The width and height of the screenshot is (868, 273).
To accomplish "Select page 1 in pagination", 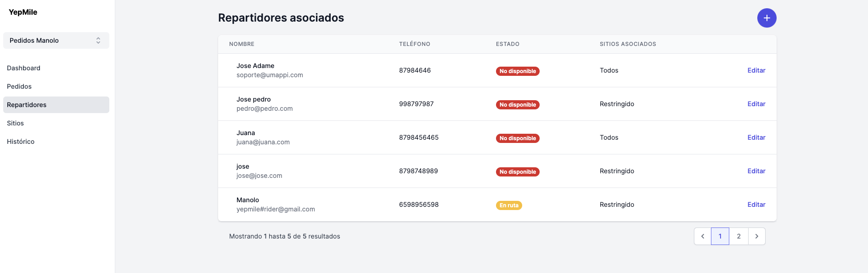I will 720,236.
